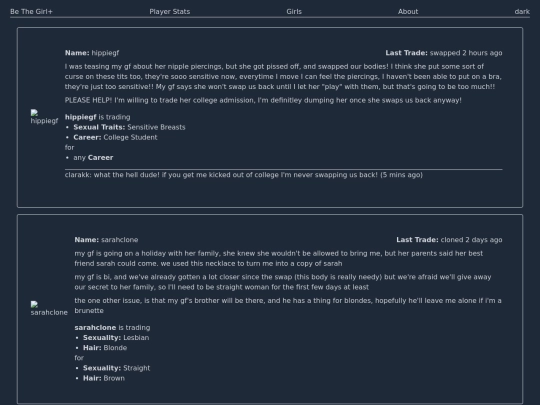This screenshot has height=405, width=540.
Task: Click sarahclone's Last Trade cloned label
Action: (449, 240)
